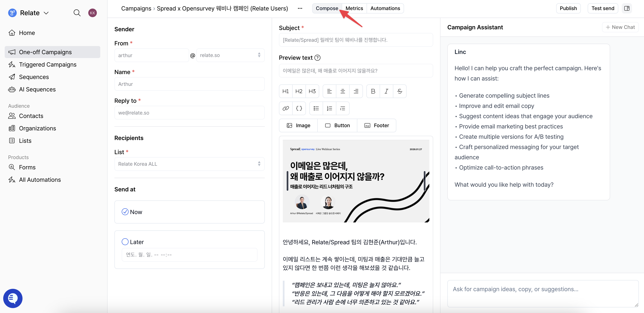The width and height of the screenshot is (644, 313).
Task: Apply strikethrough formatting
Action: tap(400, 91)
